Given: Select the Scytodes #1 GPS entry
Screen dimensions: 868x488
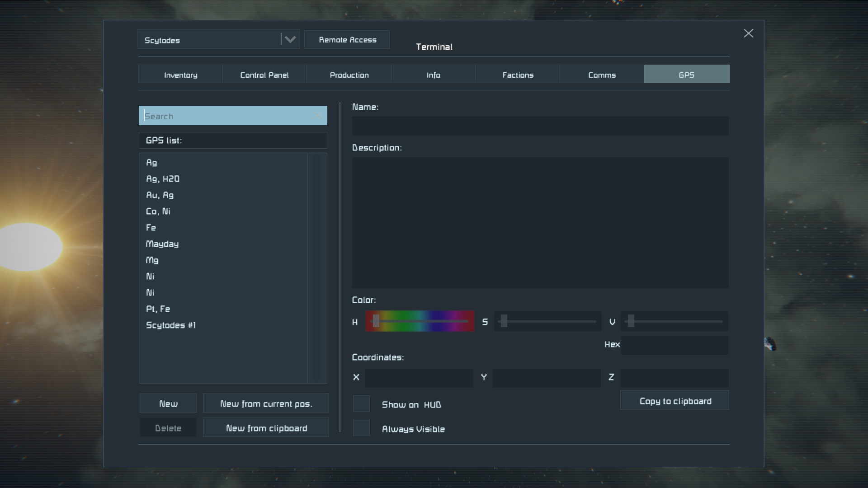Looking at the screenshot, I should pyautogui.click(x=171, y=325).
